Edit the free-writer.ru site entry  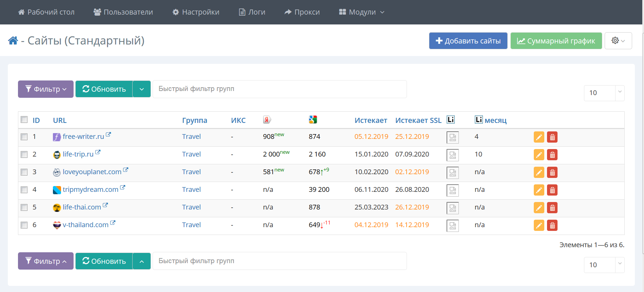(x=539, y=137)
